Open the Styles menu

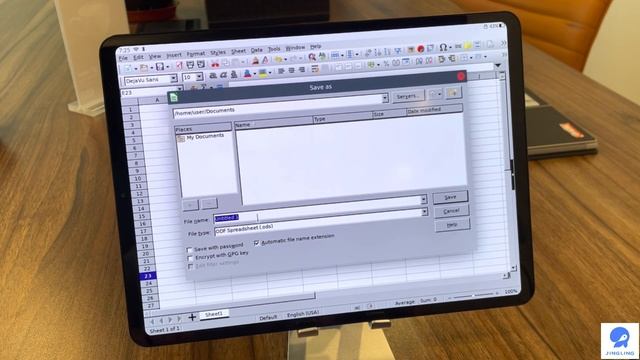point(218,52)
